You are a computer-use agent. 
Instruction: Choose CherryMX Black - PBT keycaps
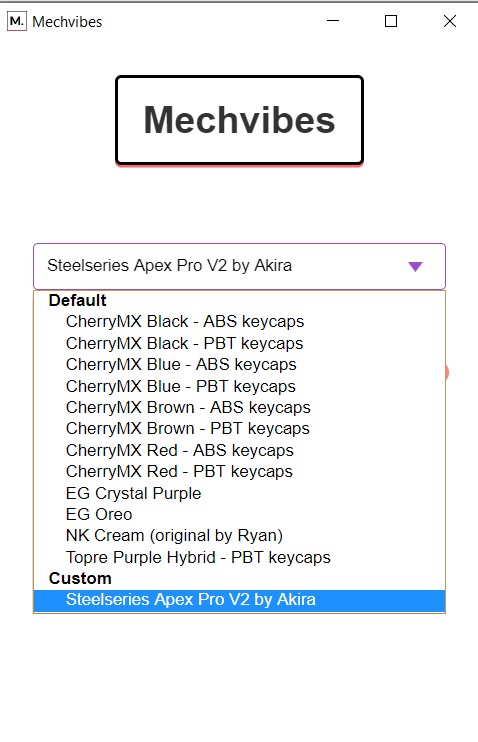point(239,343)
